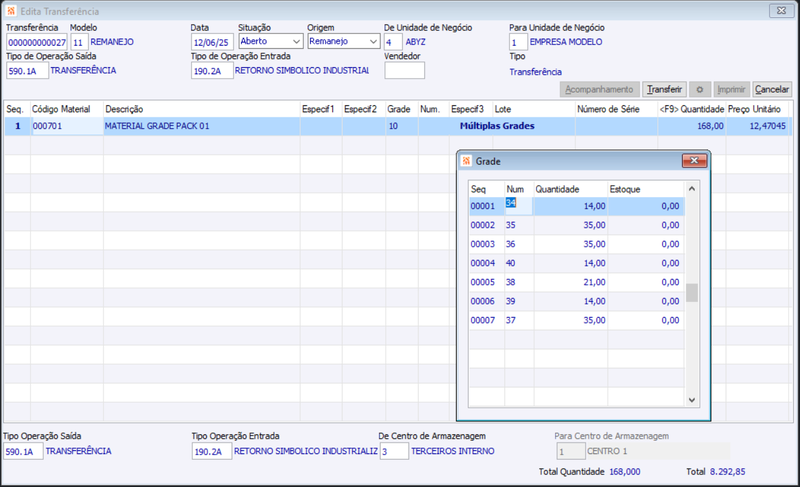The width and height of the screenshot is (800, 487).
Task: Select Grade row 00007 size 37
Action: click(577, 320)
